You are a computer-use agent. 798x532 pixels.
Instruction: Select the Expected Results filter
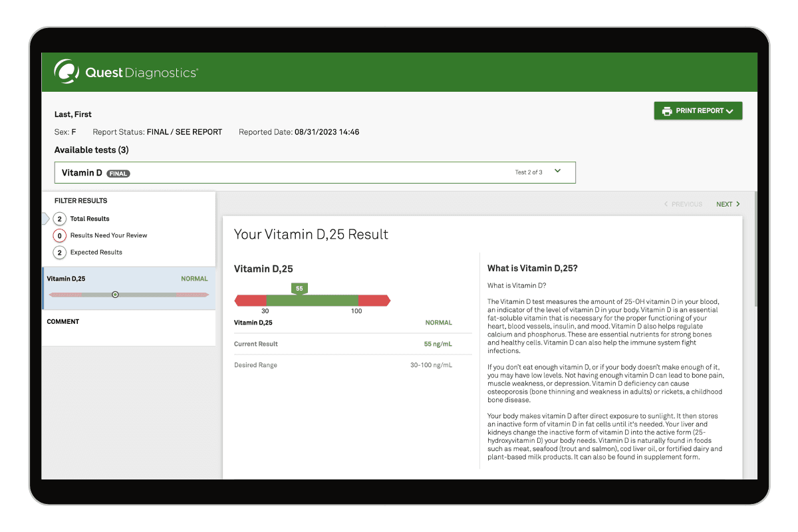[x=96, y=253]
